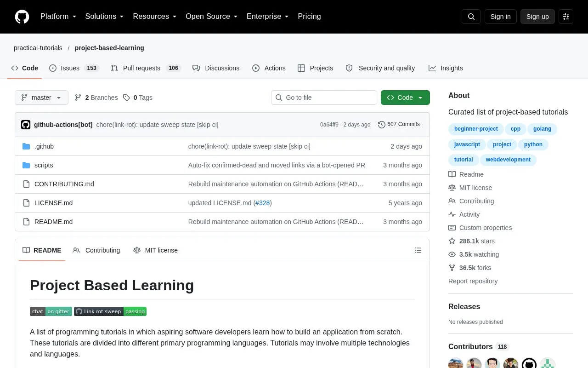
Task: Open the Insights tab
Action: (446, 68)
